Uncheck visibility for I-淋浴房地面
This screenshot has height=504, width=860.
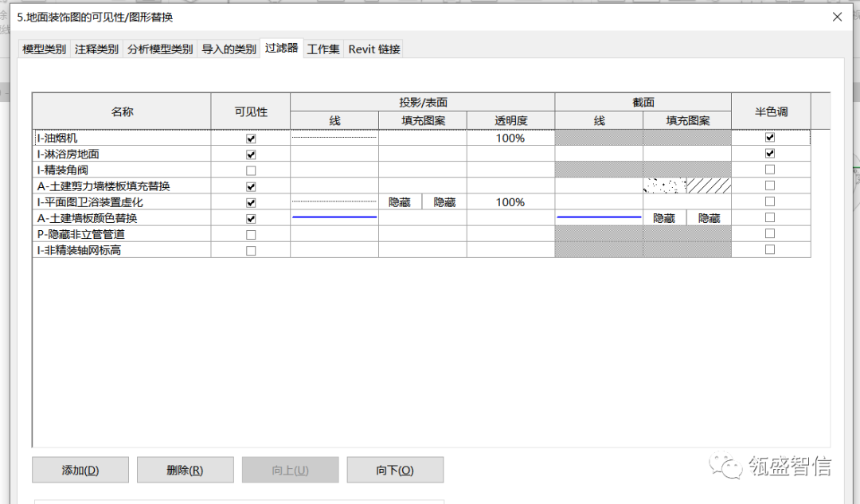251,154
